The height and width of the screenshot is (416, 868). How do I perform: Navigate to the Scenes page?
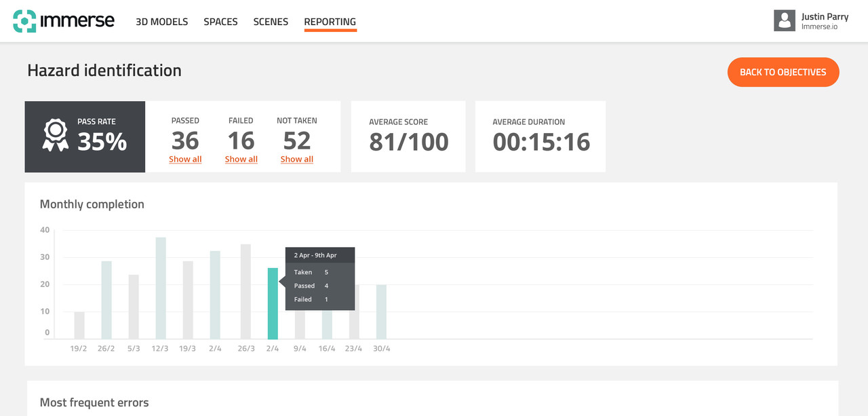[271, 22]
